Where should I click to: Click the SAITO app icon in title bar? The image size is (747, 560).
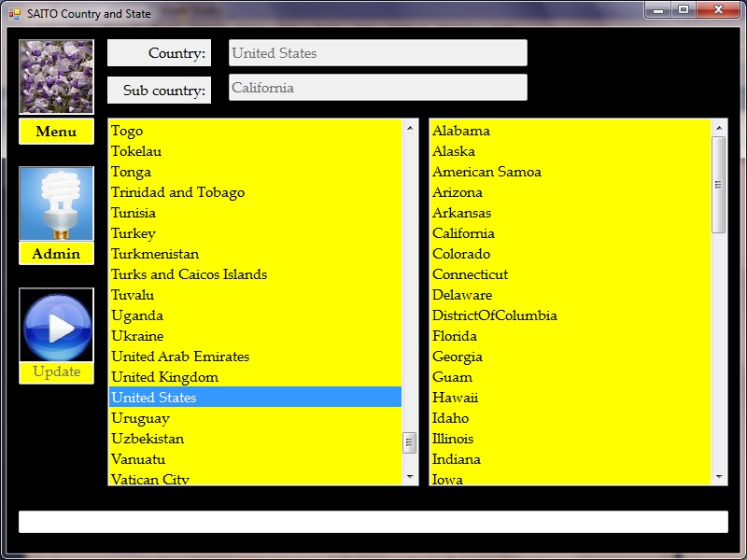pos(14,14)
